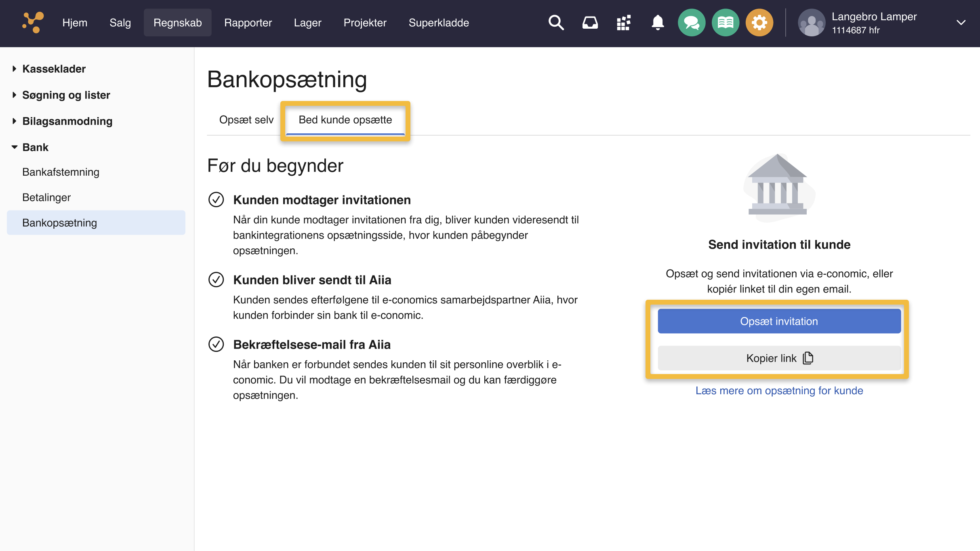Click the copy icon beside Kopier link
Image resolution: width=980 pixels, height=551 pixels.
tap(808, 358)
